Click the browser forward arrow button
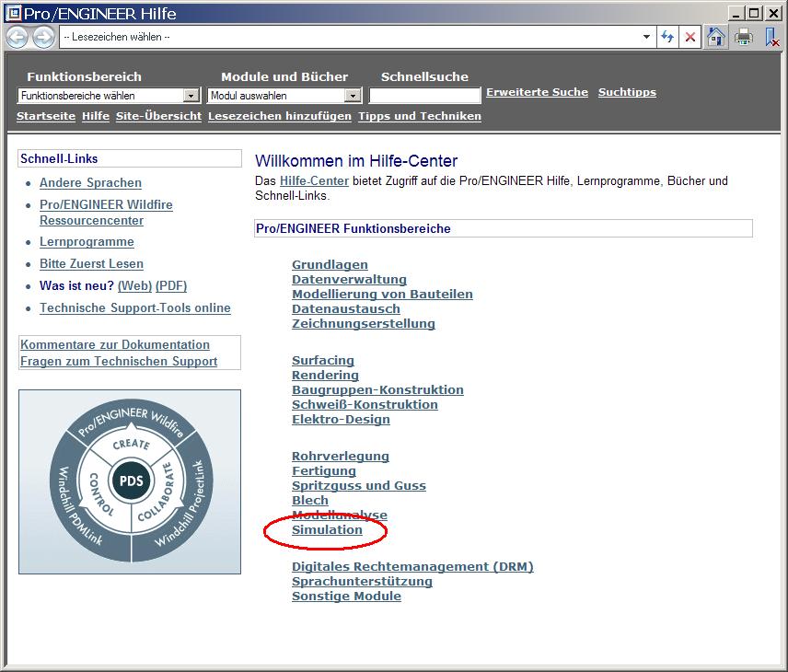Viewport: 788px width, 672px height. click(43, 37)
